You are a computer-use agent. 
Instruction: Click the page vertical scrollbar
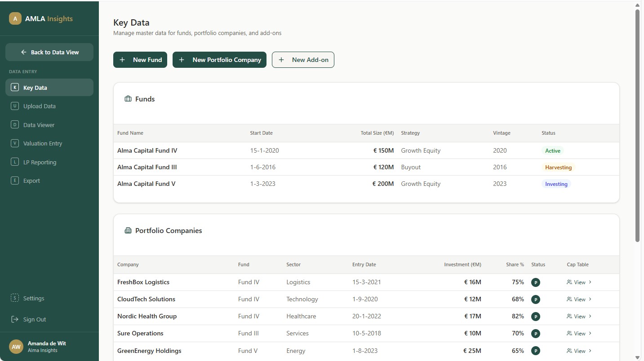tap(637, 126)
